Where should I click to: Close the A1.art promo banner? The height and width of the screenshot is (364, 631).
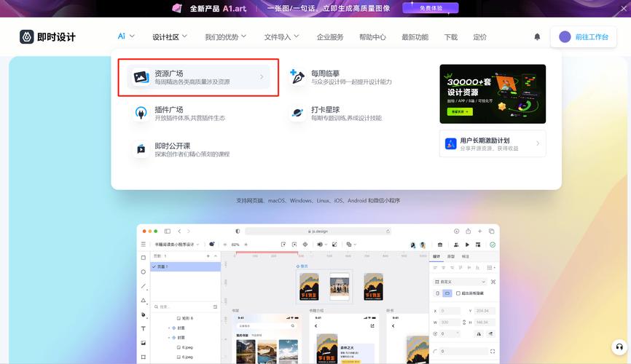click(x=624, y=9)
